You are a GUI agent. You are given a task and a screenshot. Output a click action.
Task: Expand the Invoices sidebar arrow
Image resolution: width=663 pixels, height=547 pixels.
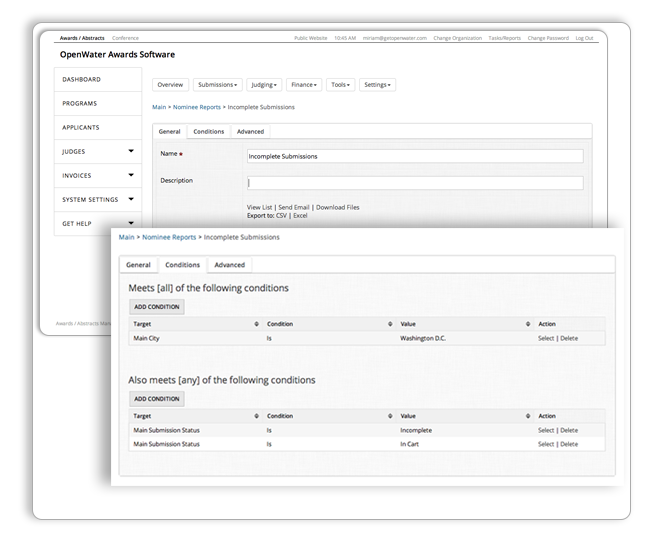[131, 175]
